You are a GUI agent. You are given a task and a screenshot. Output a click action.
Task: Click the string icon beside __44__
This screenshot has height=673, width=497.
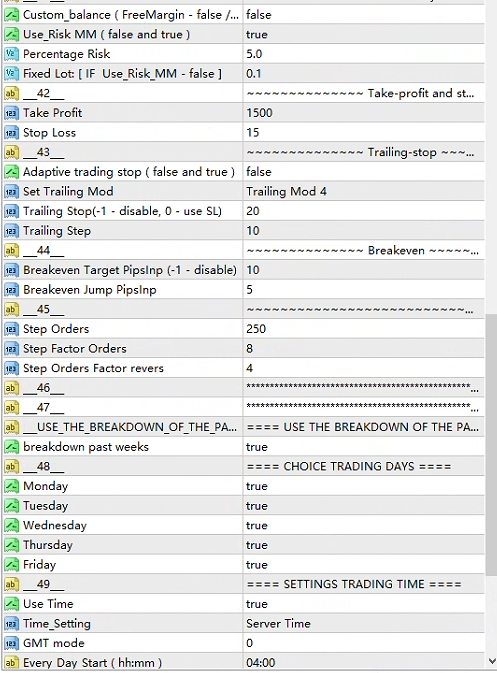point(12,251)
